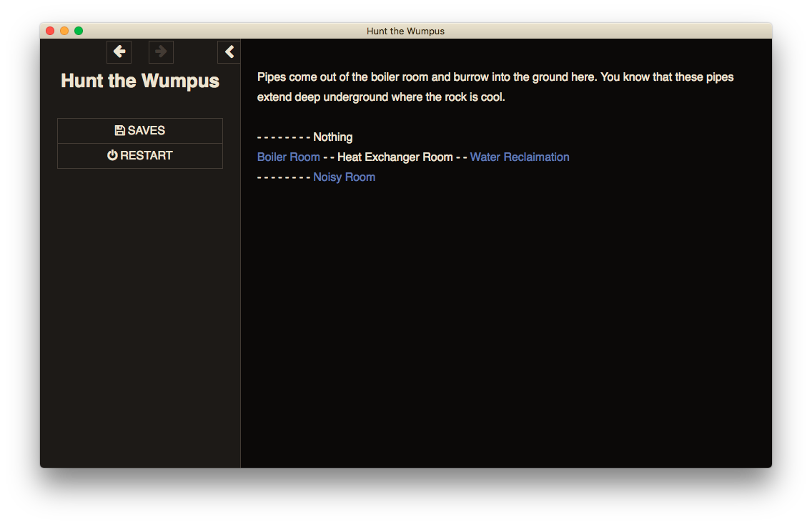Close the Hunt the Wumpus window

pos(50,31)
